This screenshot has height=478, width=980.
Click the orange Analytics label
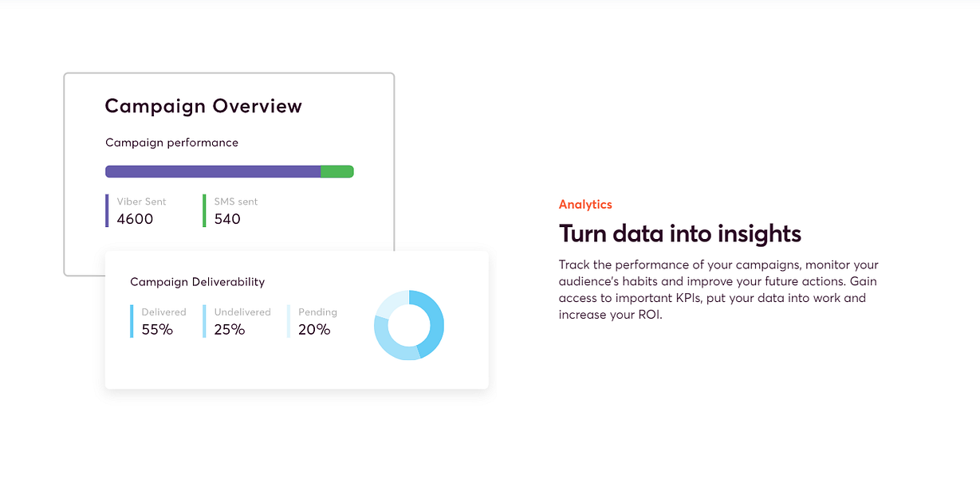pos(585,205)
